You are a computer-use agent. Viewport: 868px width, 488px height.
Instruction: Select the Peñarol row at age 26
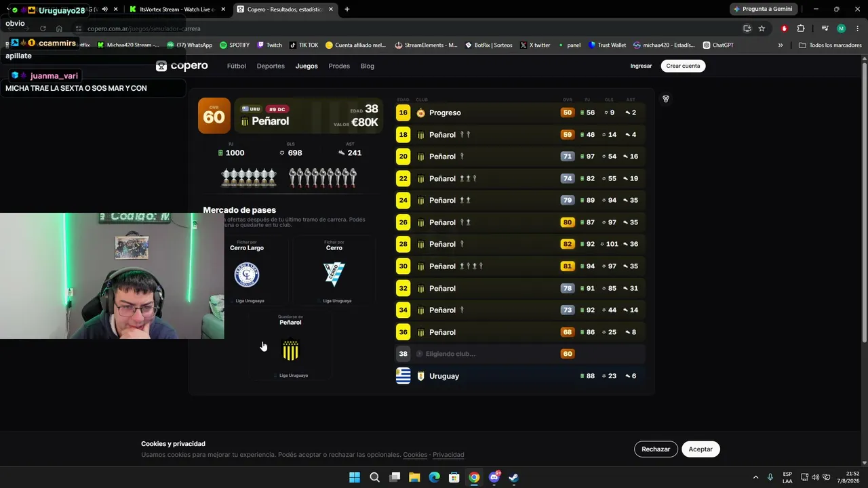(519, 222)
